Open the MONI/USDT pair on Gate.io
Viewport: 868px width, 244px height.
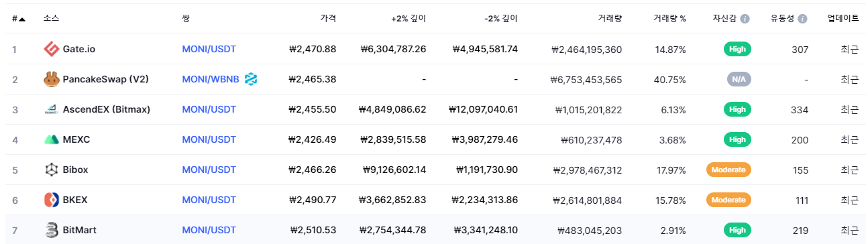[209, 49]
